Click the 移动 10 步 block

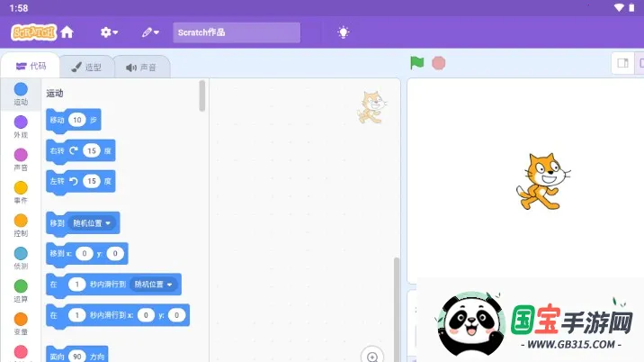click(x=74, y=120)
